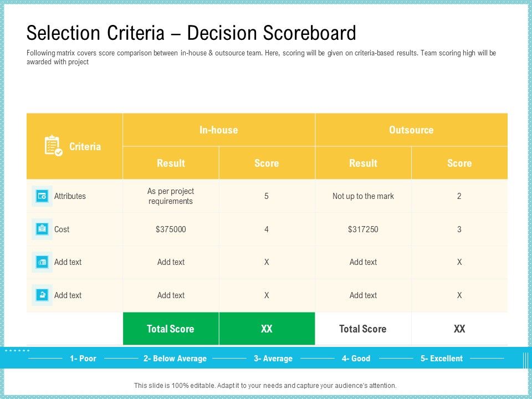Select the Attributes row icon
This screenshot has width=532, height=399.
(x=41, y=196)
